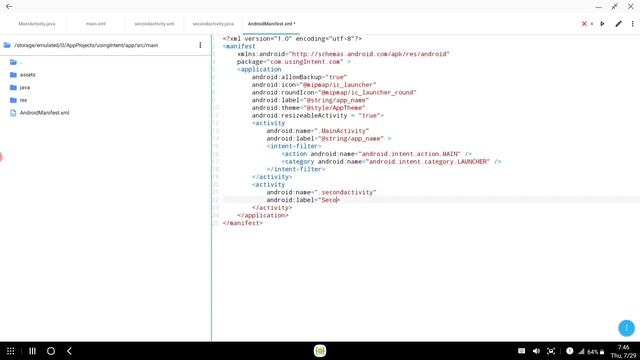Viewport: 640px width, 360px height.
Task: Click the clock showing 7:46
Action: (x=624, y=347)
